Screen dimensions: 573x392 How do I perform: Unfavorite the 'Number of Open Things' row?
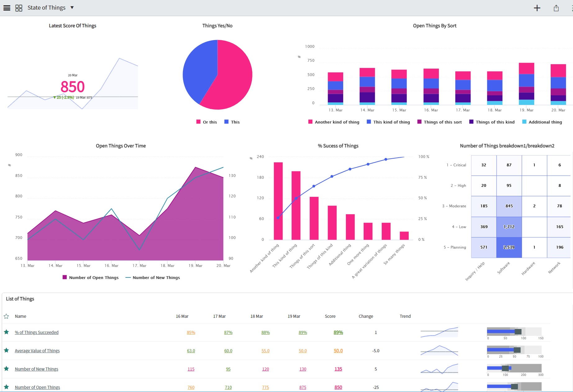coord(6,387)
